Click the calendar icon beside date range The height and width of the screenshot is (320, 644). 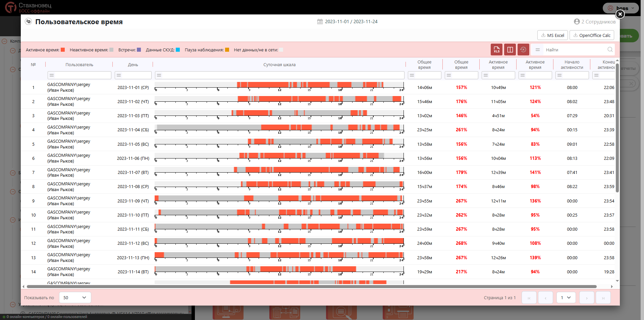[320, 21]
